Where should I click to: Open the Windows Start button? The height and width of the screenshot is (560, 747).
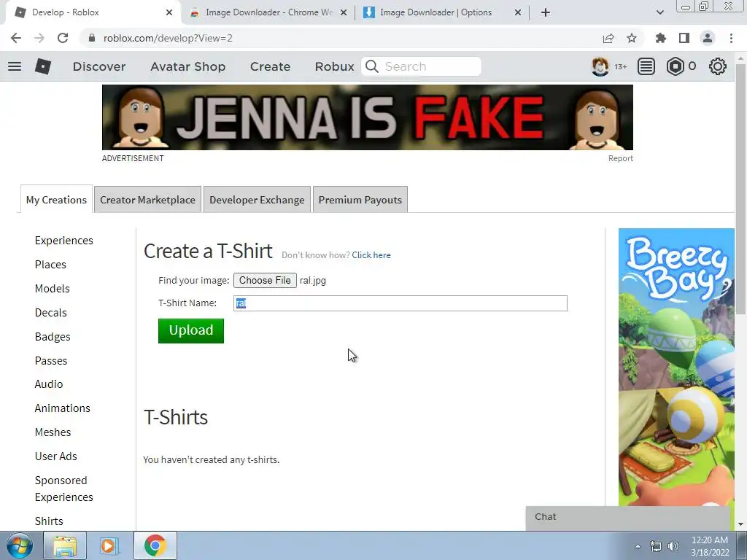pyautogui.click(x=19, y=545)
